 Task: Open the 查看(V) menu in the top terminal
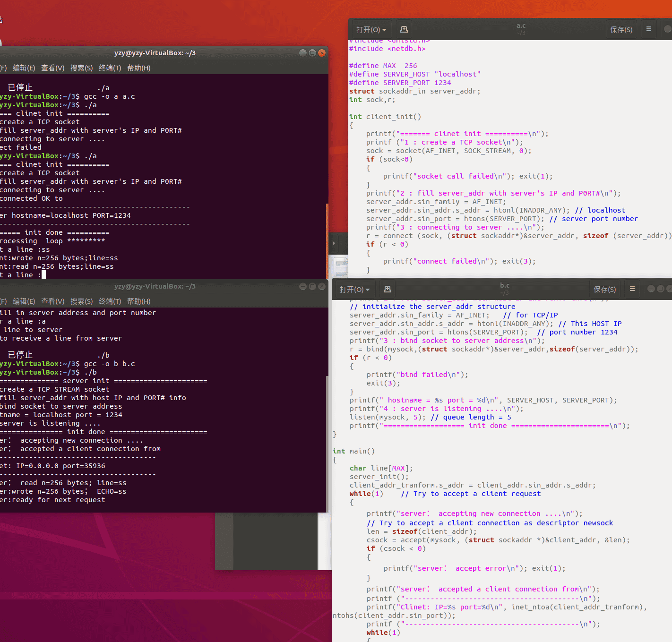(x=52, y=68)
